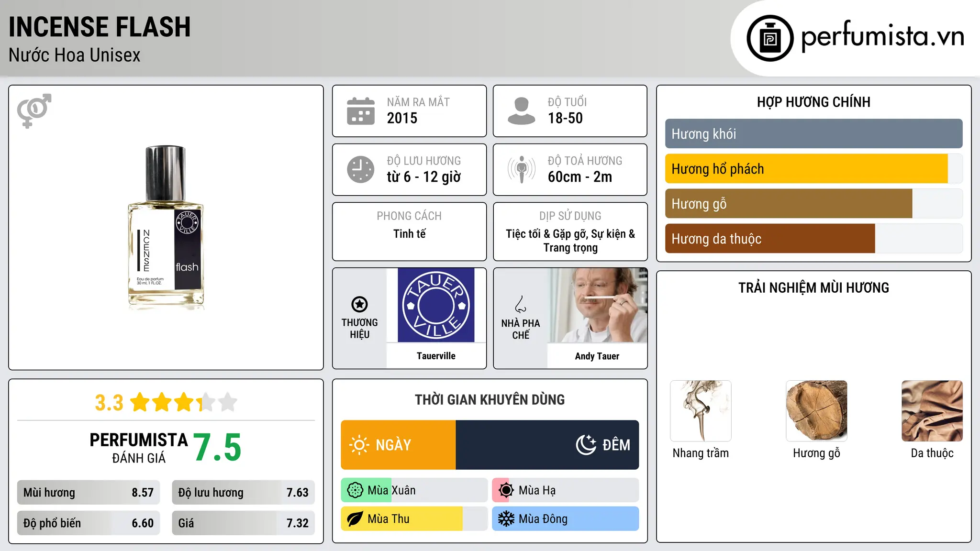Click the Hương gỗ caption under the wood image
Viewport: 980px width, 551px height.
pos(816,453)
